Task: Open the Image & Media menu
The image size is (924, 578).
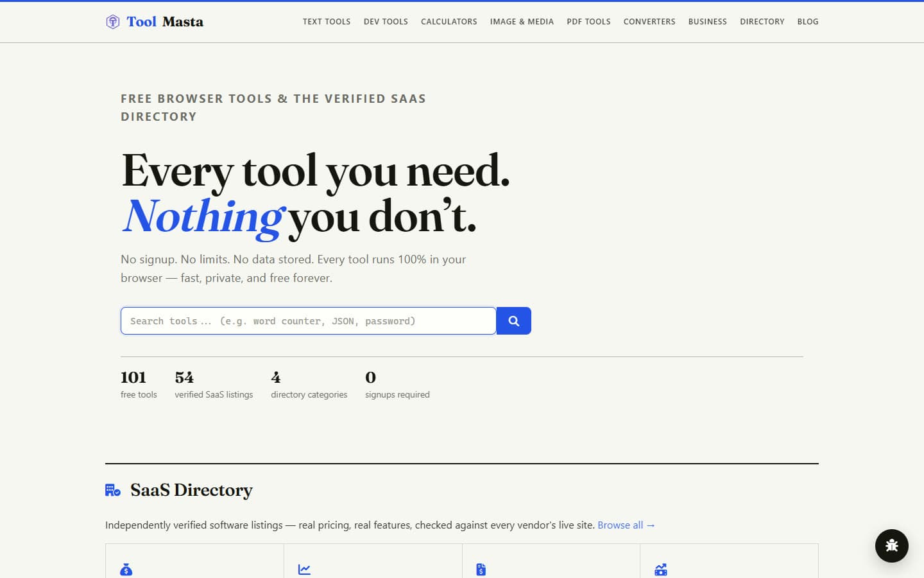Action: (x=522, y=22)
